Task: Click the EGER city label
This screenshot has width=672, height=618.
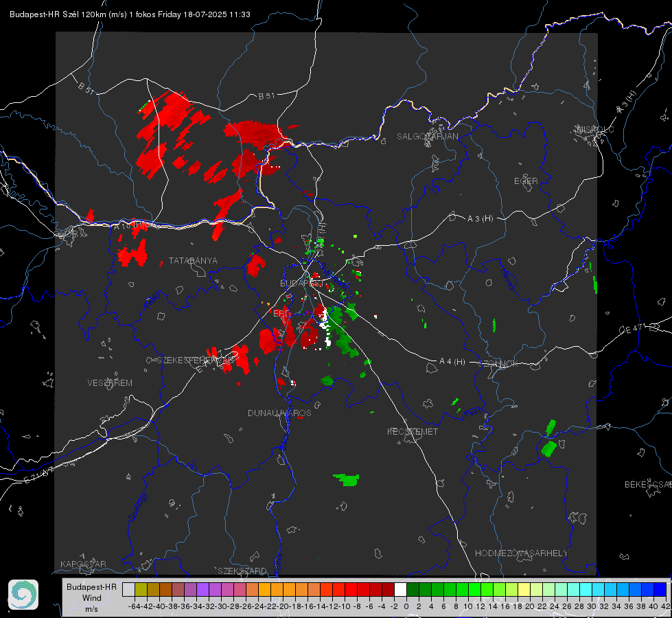Action: pos(526,181)
